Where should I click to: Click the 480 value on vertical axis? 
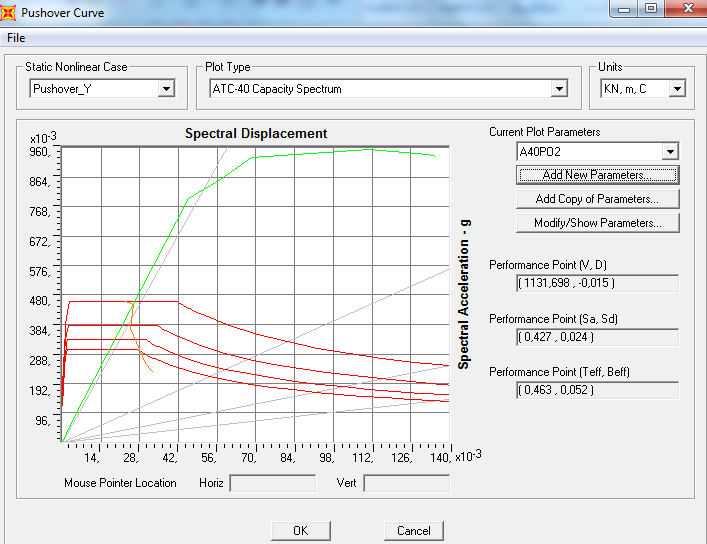(40, 301)
